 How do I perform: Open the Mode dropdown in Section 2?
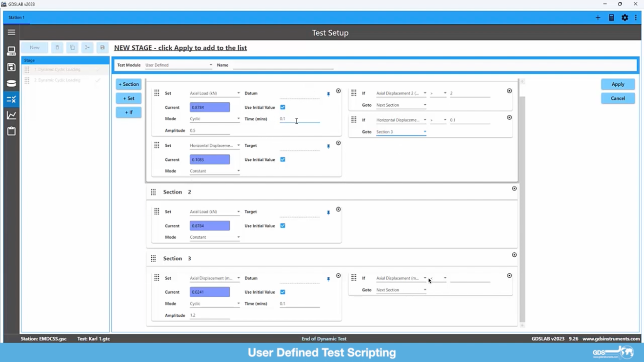tap(215, 237)
